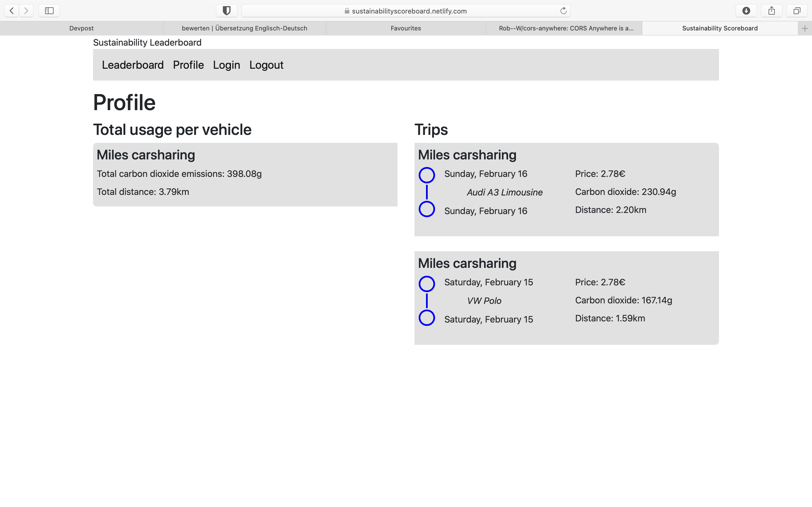Image resolution: width=812 pixels, height=507 pixels.
Task: Click the share icon
Action: point(771,11)
